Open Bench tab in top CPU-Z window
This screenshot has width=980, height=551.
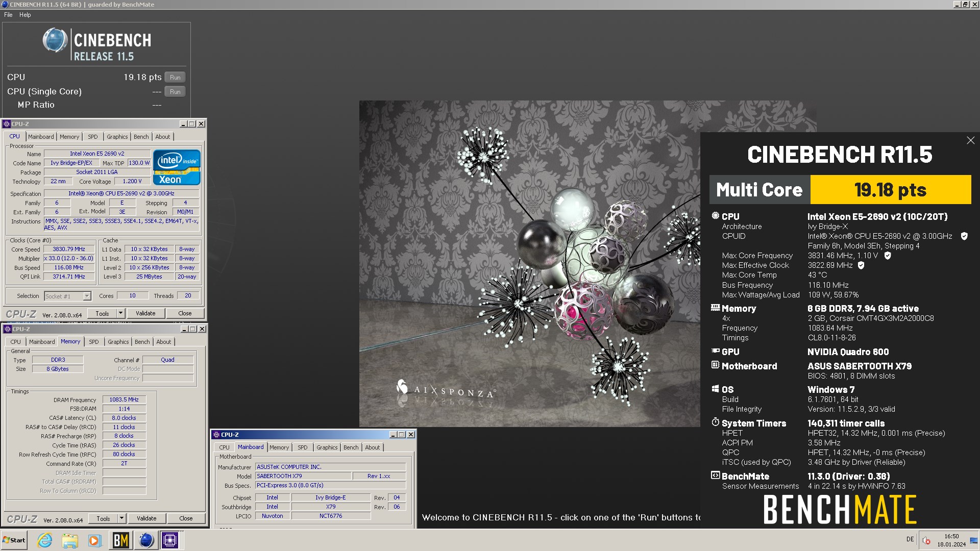pos(141,137)
